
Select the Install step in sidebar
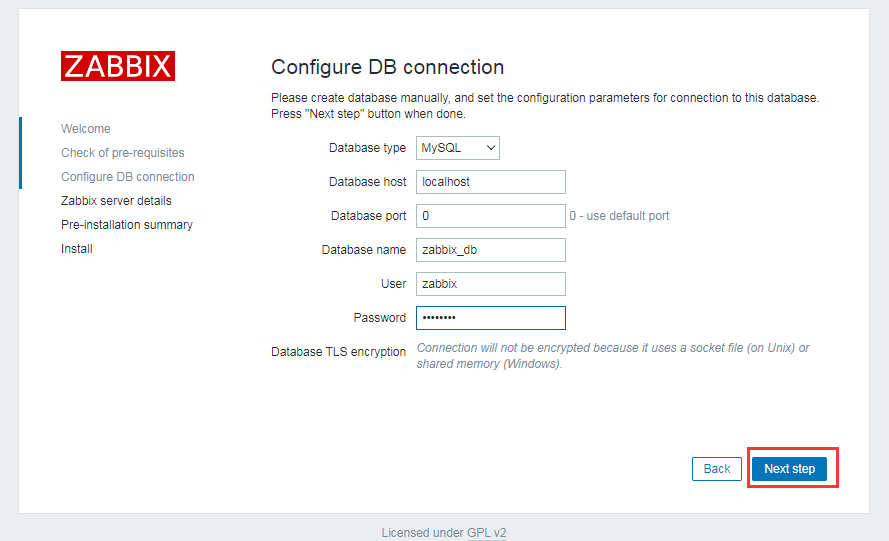[77, 249]
